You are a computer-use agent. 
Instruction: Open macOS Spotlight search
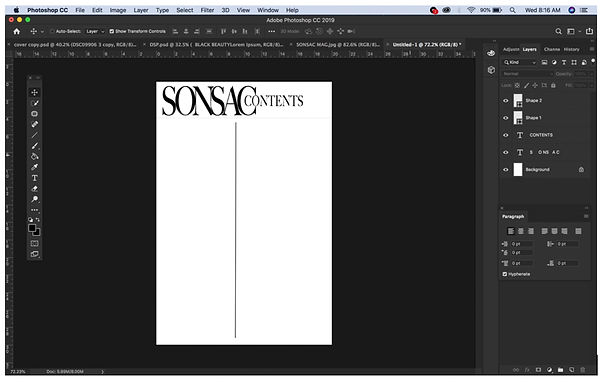(x=512, y=10)
